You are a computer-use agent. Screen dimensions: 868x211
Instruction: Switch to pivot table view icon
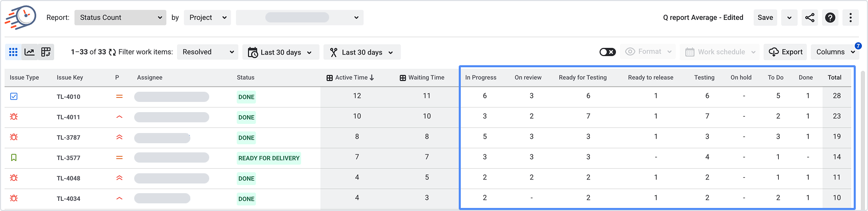coord(46,52)
